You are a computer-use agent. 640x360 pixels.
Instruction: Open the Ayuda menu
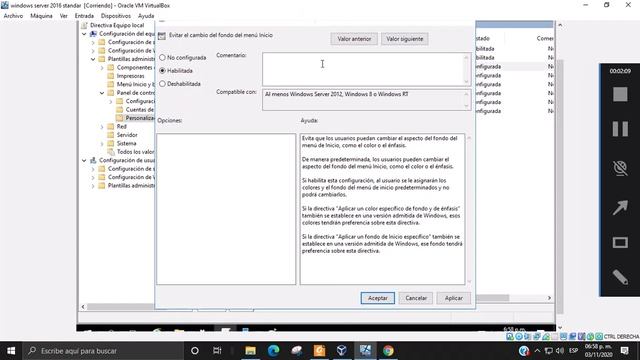[146, 16]
